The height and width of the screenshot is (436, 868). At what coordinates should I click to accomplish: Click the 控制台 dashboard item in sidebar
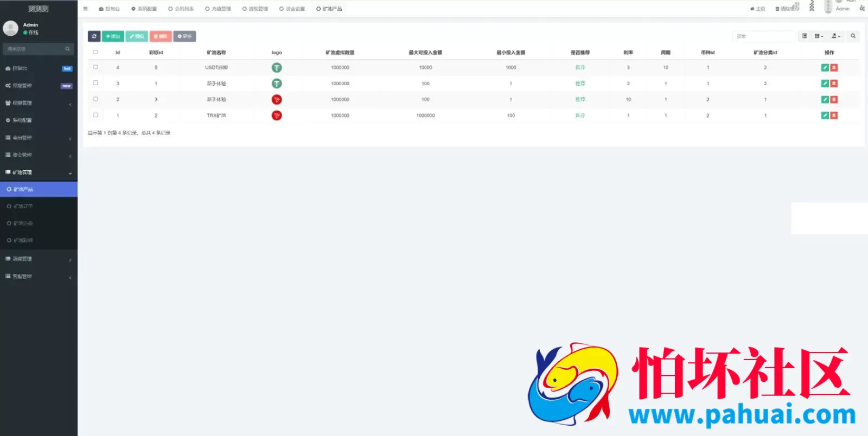(x=39, y=68)
